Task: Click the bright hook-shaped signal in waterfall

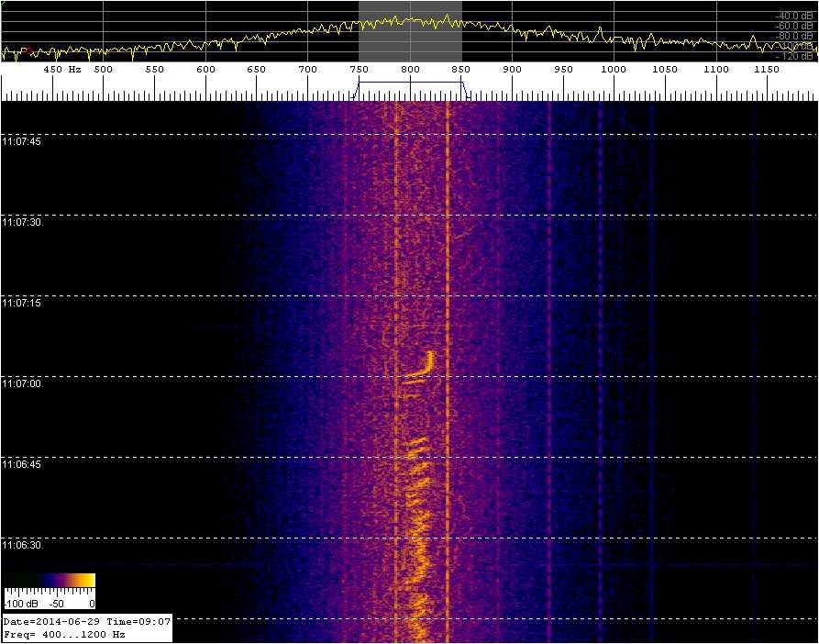Action: pos(423,365)
